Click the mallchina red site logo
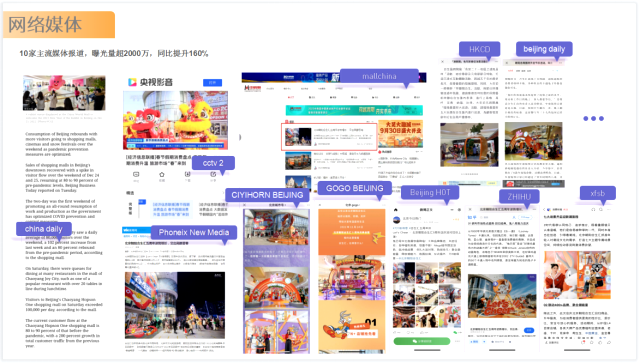The width and height of the screenshot is (640, 364). click(x=253, y=88)
